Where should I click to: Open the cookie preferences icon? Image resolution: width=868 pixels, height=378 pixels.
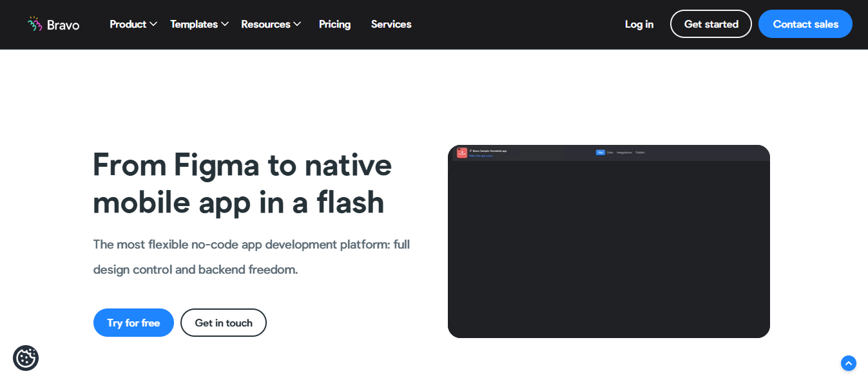point(26,357)
